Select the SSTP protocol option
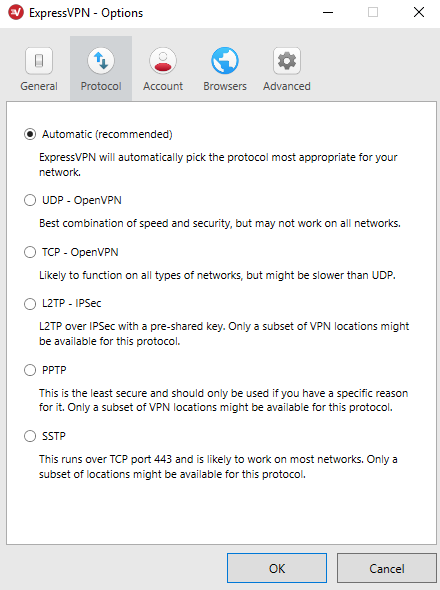 tap(30, 436)
